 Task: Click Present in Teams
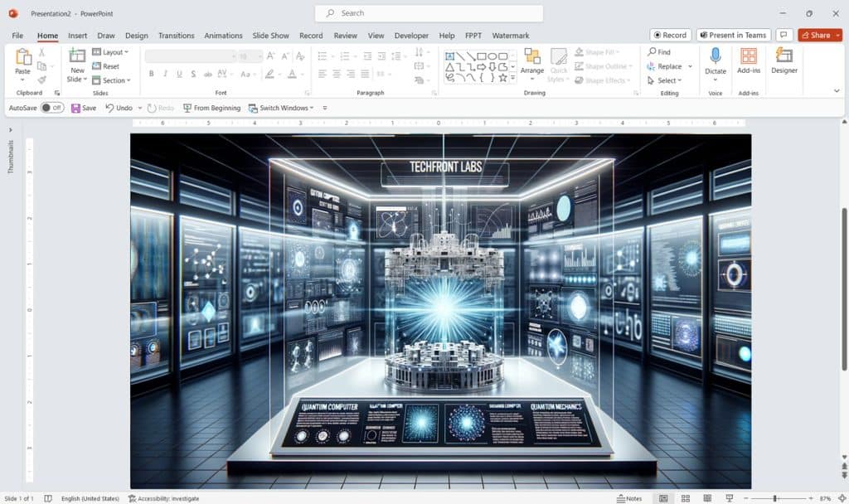coord(733,35)
